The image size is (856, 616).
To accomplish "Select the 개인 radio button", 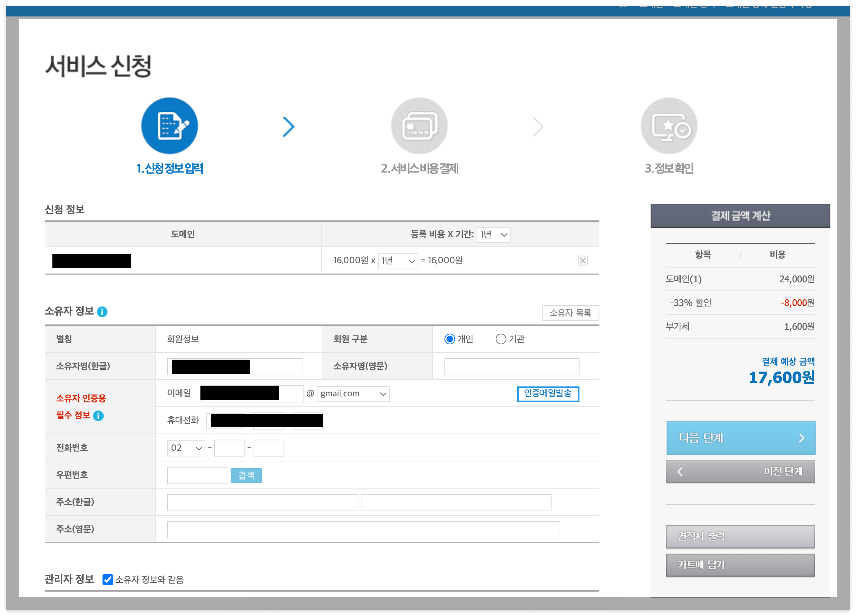I will 449,339.
